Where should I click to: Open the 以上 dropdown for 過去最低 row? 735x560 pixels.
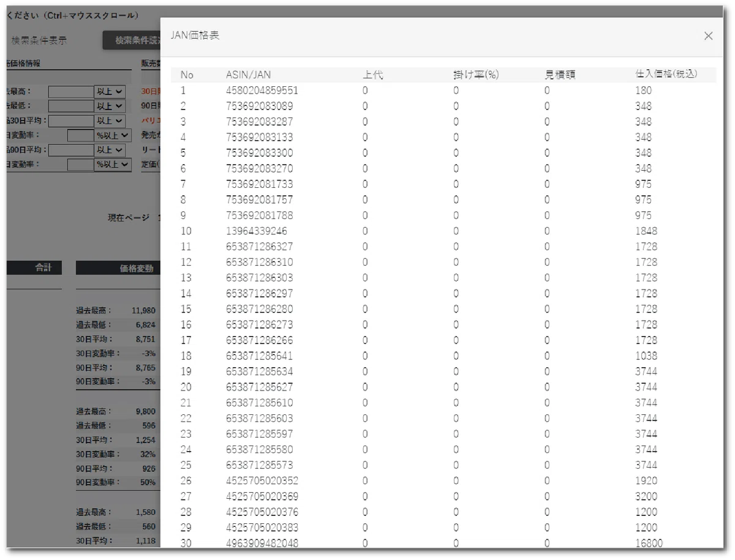[110, 106]
